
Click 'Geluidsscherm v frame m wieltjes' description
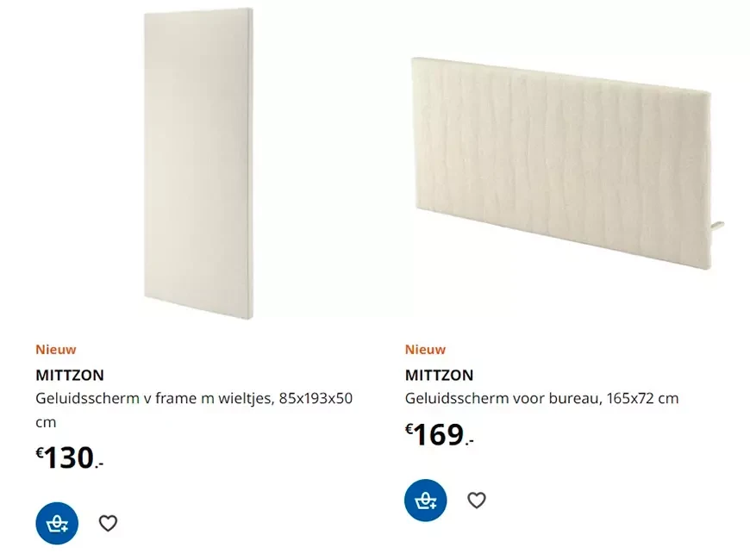(194, 398)
